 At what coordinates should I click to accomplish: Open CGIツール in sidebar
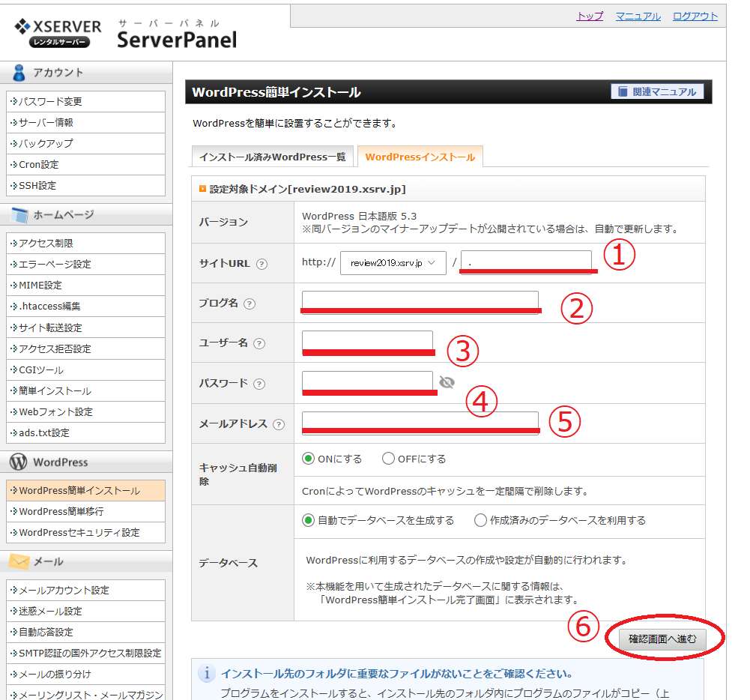[85, 369]
